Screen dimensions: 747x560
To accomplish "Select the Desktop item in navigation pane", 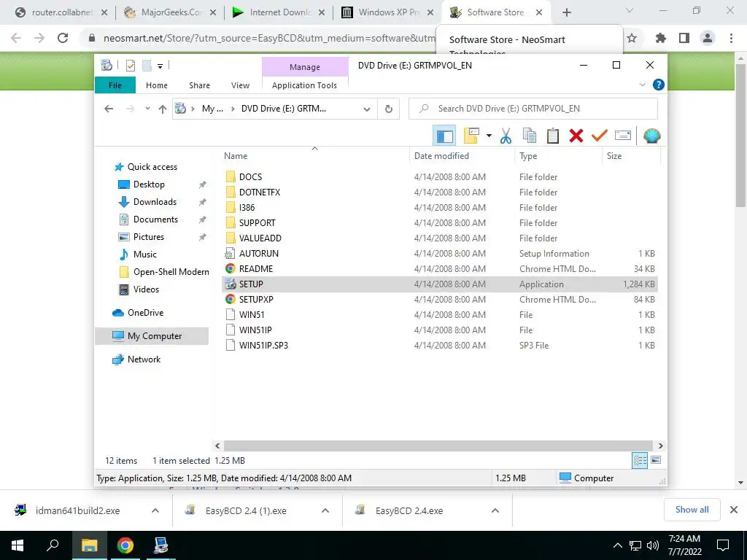I will pos(149,184).
